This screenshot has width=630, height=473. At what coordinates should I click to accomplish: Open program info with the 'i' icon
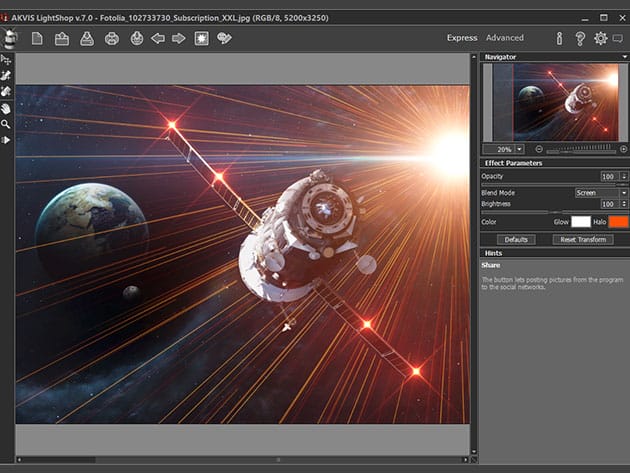pos(559,39)
